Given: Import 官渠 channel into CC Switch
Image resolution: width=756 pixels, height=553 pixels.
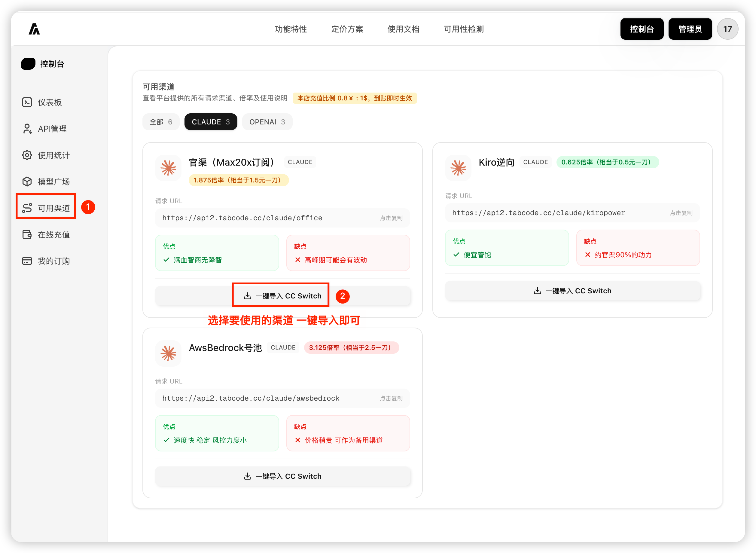Looking at the screenshot, I should [x=283, y=296].
